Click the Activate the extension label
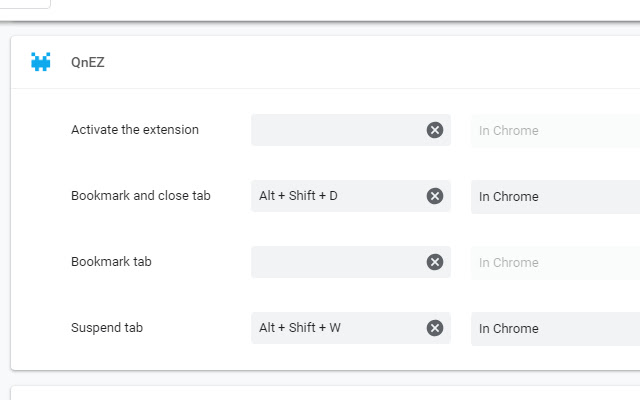The height and width of the screenshot is (400, 640). point(135,130)
